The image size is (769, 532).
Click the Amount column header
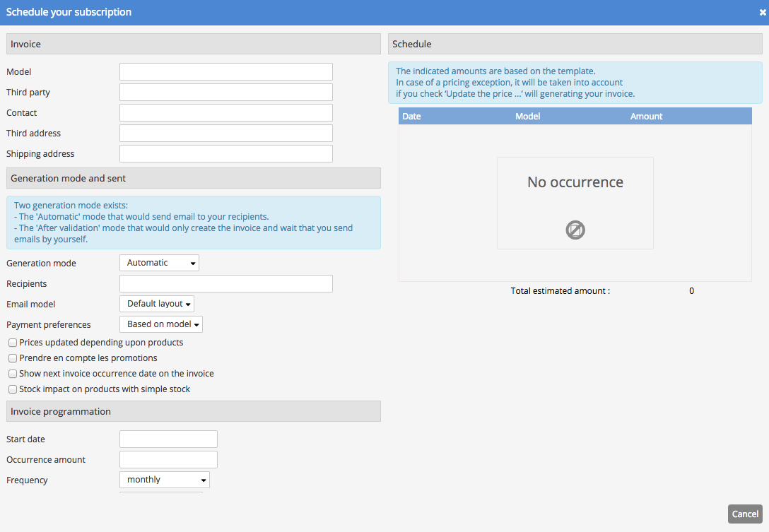click(647, 116)
